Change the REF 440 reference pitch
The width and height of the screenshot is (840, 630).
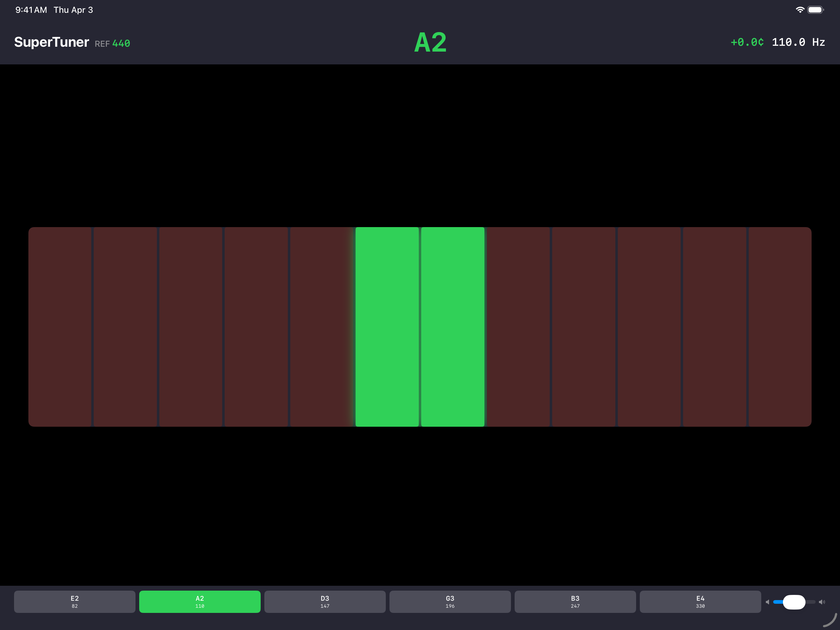coord(112,44)
